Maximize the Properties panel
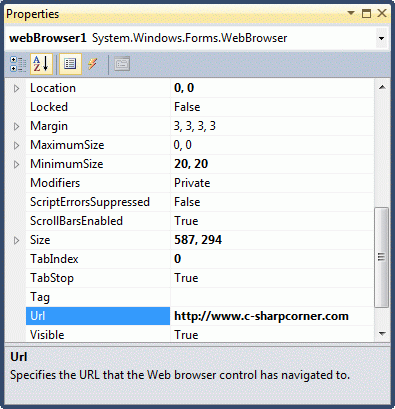 tap(366, 13)
